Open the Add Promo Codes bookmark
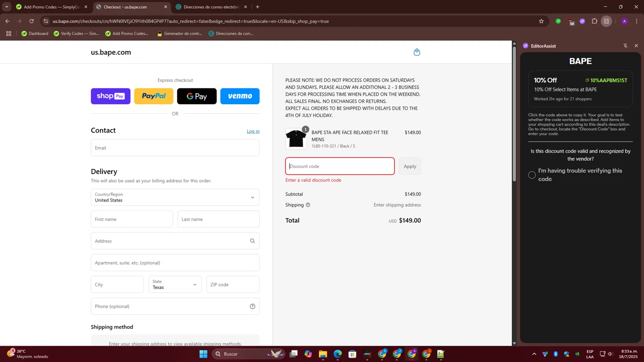The height and width of the screenshot is (362, 644). point(127,33)
